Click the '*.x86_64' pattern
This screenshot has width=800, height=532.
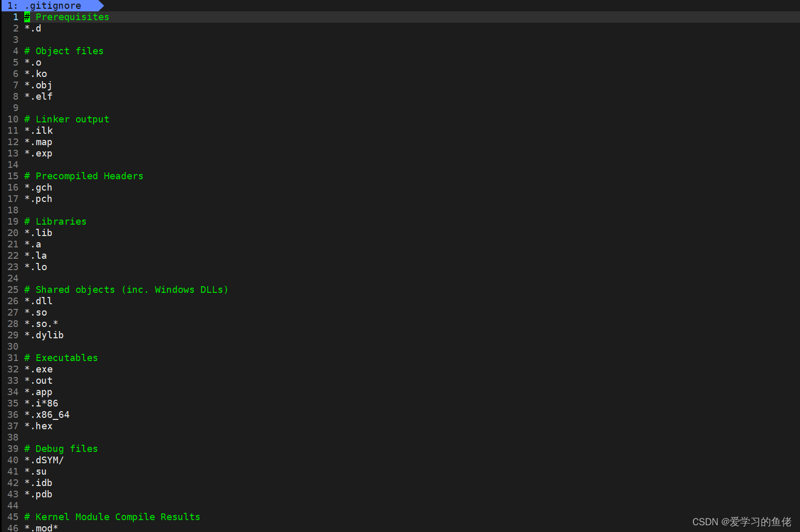(x=47, y=415)
